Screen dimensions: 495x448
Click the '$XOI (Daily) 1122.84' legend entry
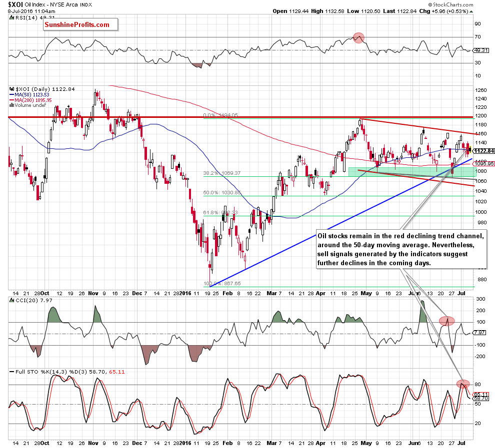click(45, 89)
